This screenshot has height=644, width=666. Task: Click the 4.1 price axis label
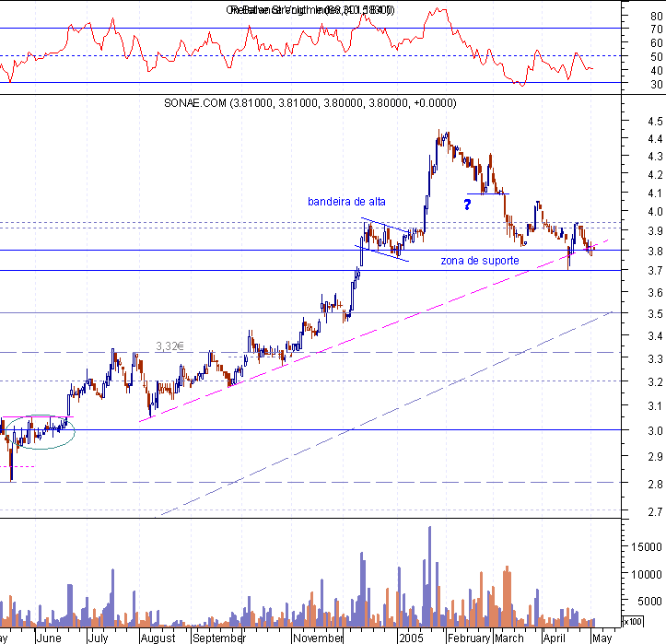[655, 193]
